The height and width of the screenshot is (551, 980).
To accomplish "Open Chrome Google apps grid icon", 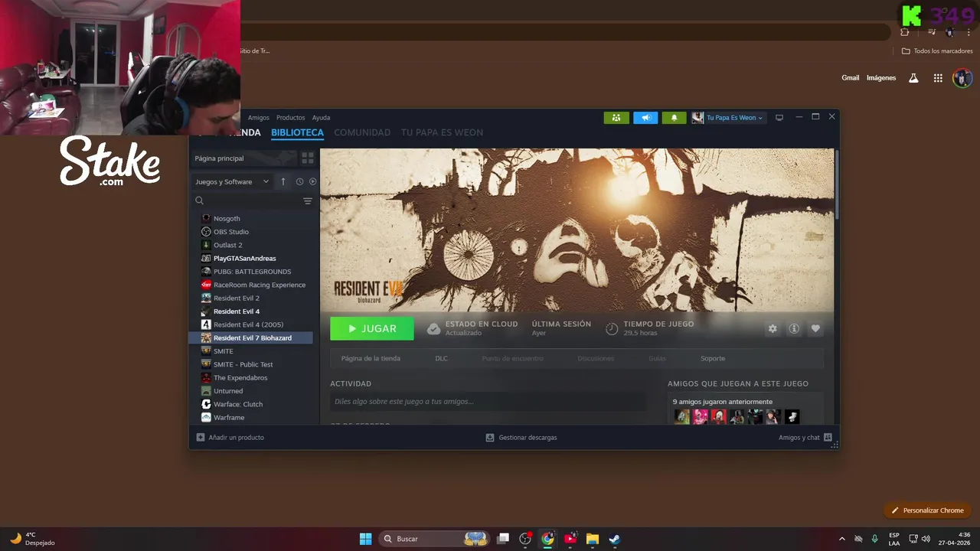I will click(x=938, y=78).
